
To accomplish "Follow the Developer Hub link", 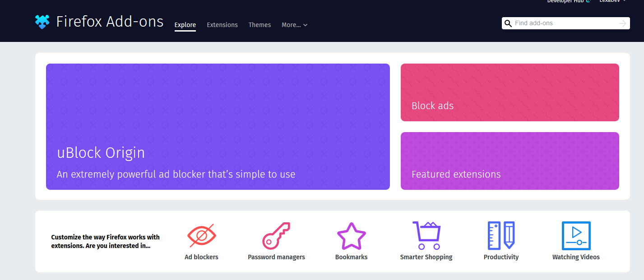I will click(569, 1).
